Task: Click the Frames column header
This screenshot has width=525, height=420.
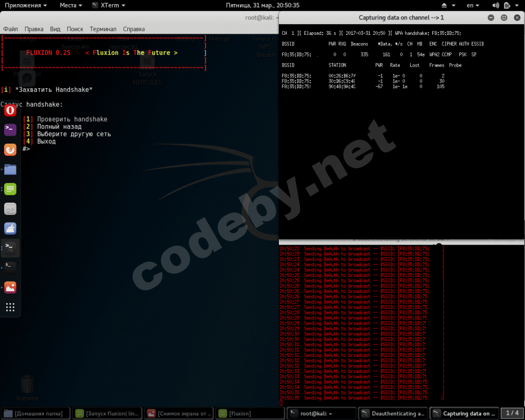Action: coord(437,65)
